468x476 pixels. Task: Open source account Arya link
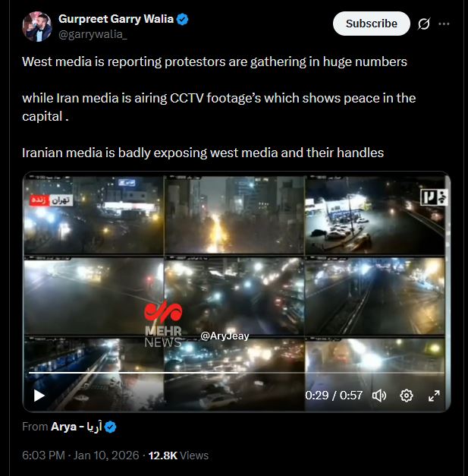[77, 427]
